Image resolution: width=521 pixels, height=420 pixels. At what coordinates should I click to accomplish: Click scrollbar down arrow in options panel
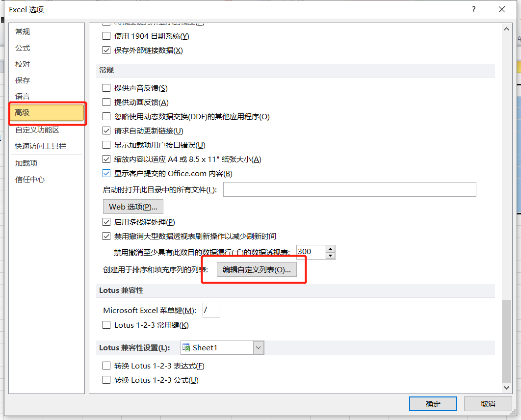[507, 387]
